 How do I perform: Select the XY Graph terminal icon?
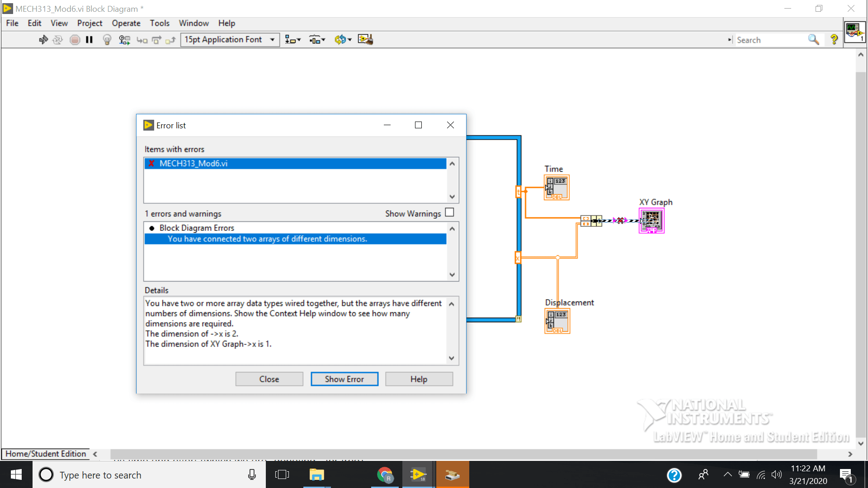(651, 221)
